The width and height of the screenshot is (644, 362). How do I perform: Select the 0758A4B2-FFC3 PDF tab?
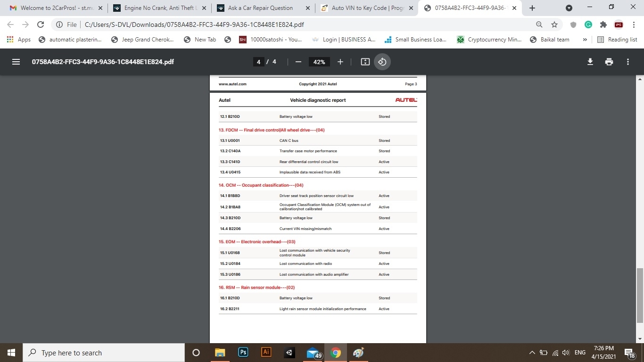pyautogui.click(x=470, y=8)
